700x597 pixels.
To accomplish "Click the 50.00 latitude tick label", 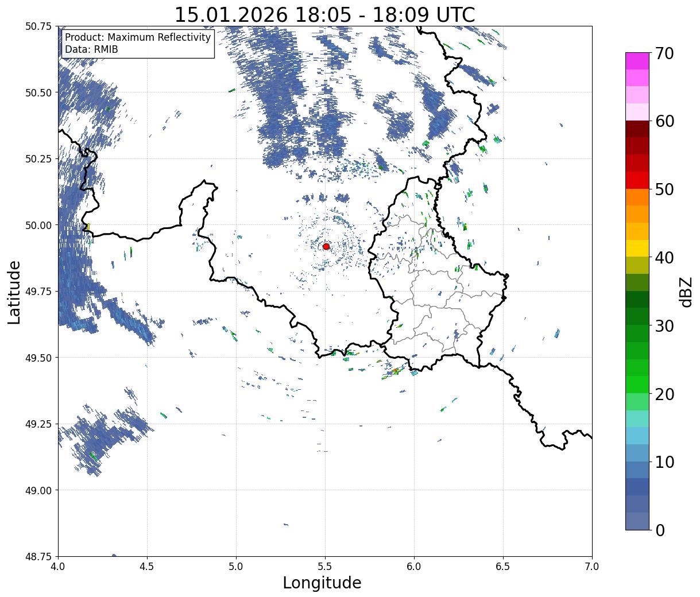I will click(38, 225).
